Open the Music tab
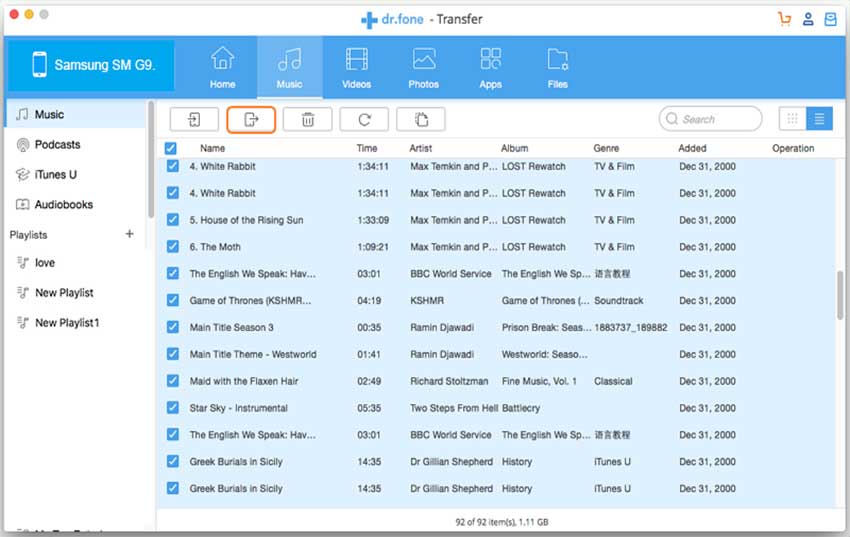The height and width of the screenshot is (537, 850). tap(289, 68)
